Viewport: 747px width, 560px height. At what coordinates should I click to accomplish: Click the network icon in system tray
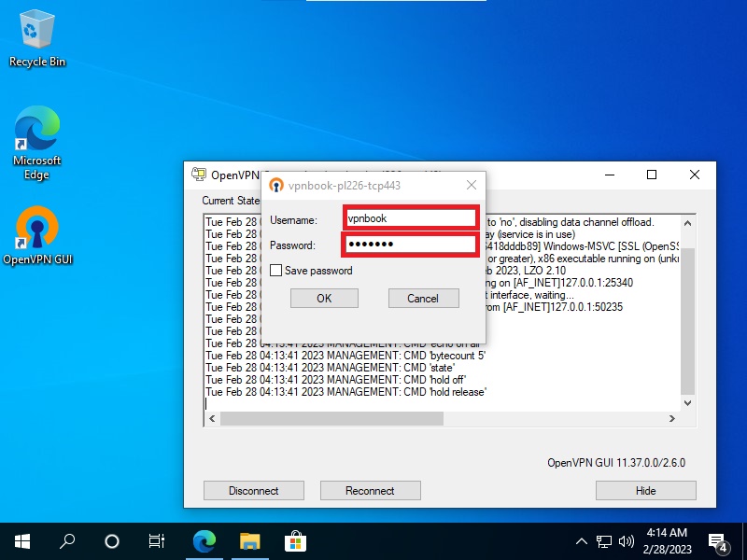(604, 541)
